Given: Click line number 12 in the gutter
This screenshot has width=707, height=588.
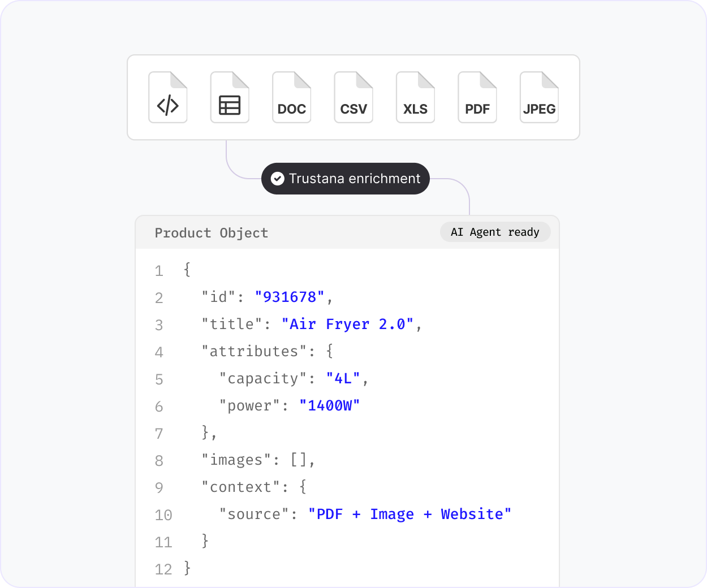Looking at the screenshot, I should coord(163,569).
